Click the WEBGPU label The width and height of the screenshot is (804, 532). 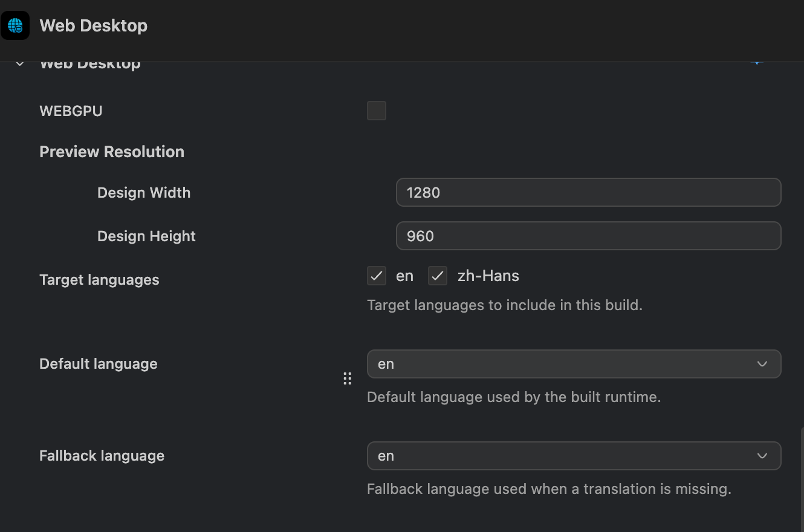point(71,111)
